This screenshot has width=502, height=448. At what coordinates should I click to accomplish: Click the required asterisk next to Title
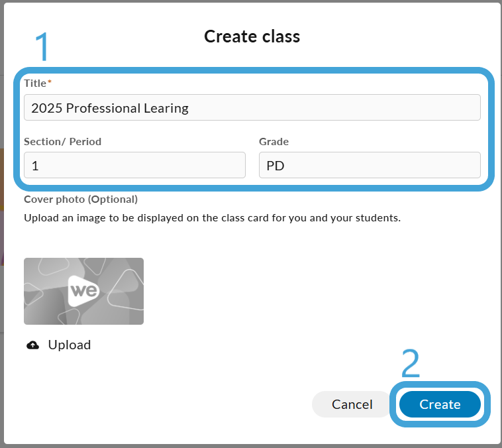pos(50,82)
